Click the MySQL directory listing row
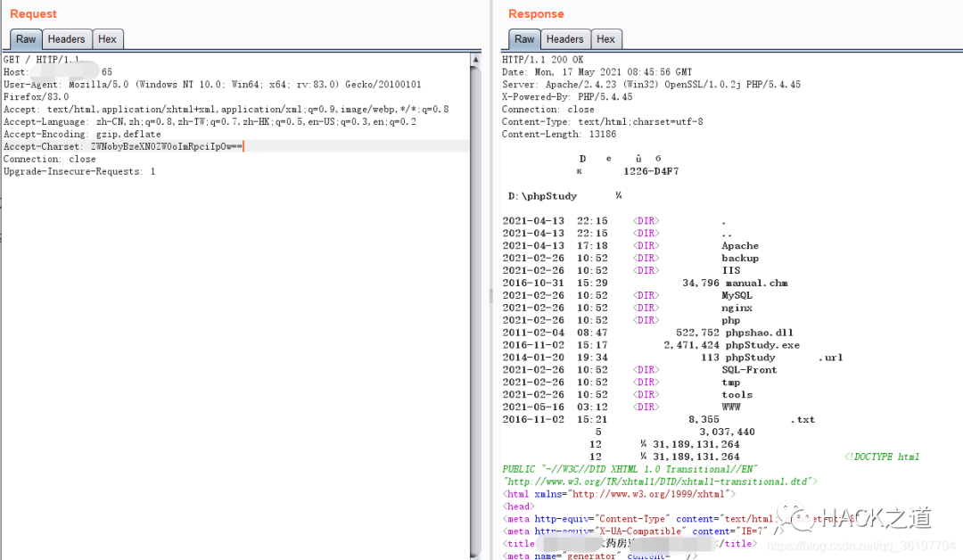Image resolution: width=963 pixels, height=560 pixels. [x=627, y=295]
